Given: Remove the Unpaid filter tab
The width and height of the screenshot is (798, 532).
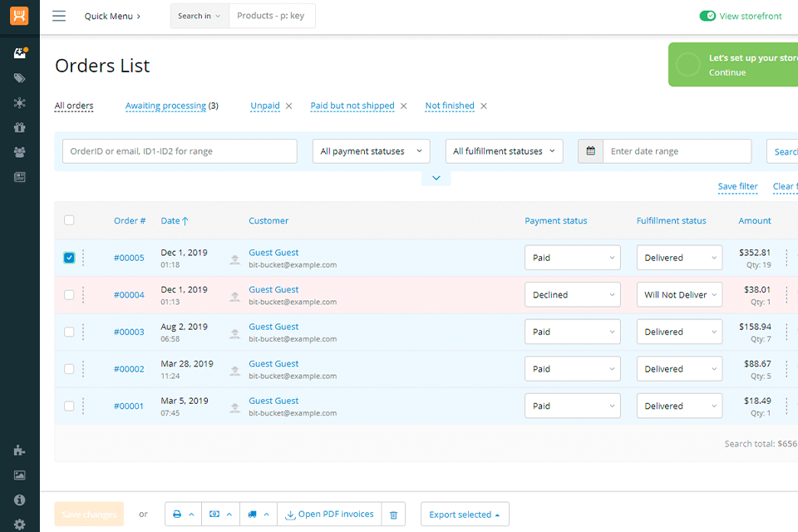Looking at the screenshot, I should point(288,106).
